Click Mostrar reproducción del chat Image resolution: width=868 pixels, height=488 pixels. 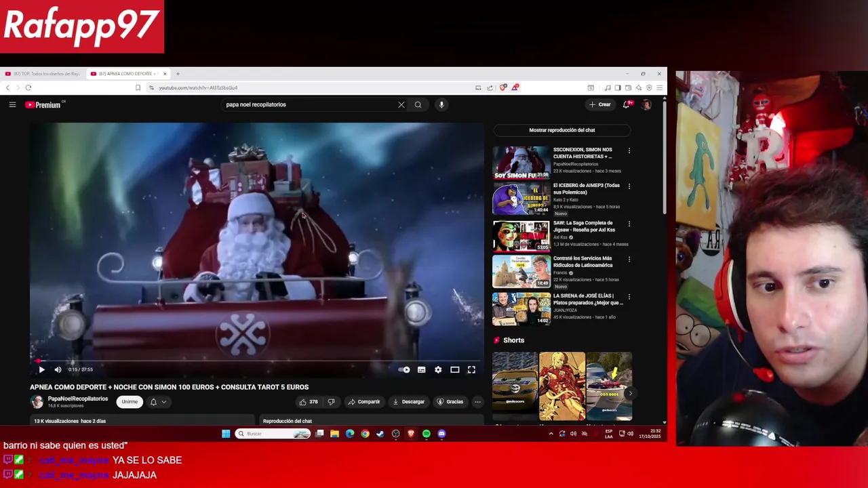tap(562, 130)
